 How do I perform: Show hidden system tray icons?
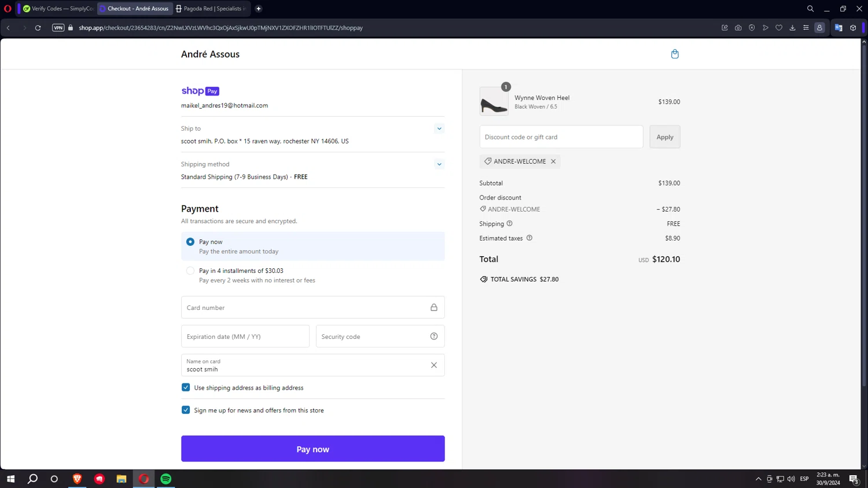759,479
